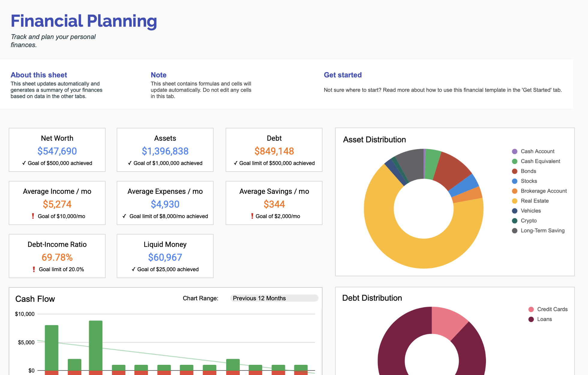
Task: Click the checkmark next to Net Worth goal
Action: (x=24, y=163)
